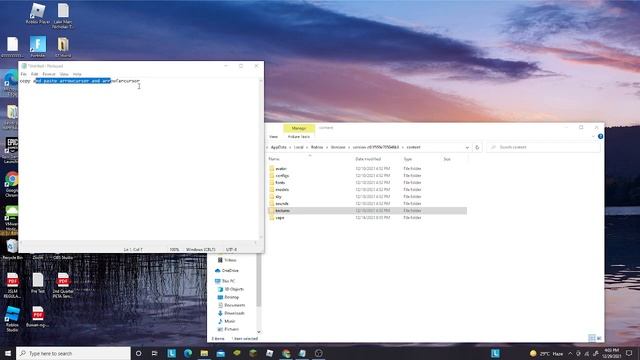640x360 pixels.
Task: Select the avatar folder icon in Explorer
Action: 272,169
